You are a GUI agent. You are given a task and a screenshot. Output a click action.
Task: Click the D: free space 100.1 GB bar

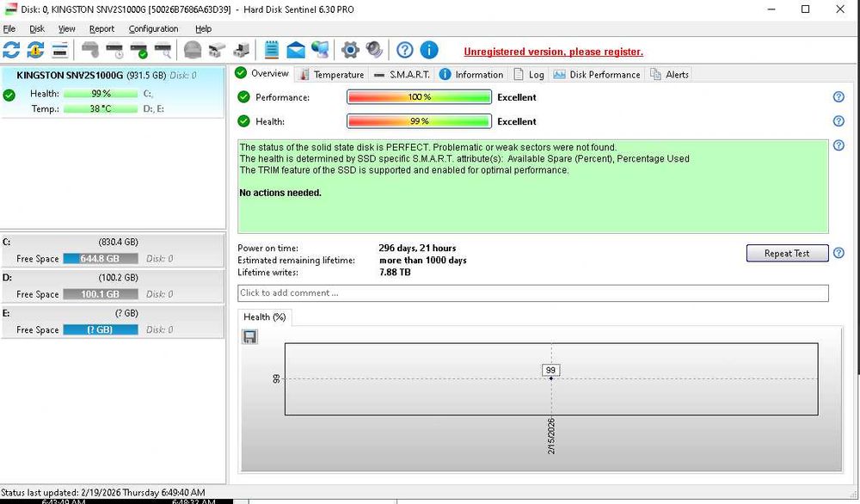[x=101, y=294]
